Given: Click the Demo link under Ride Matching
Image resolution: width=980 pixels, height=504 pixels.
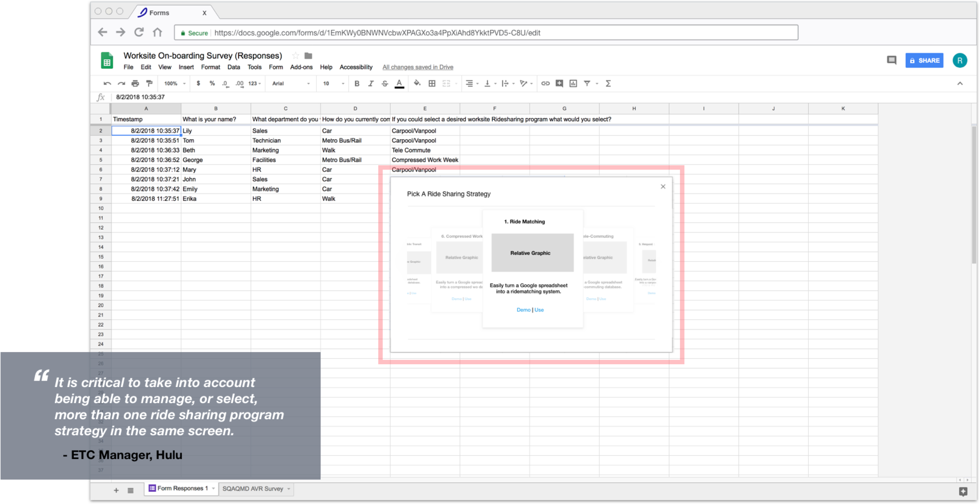Looking at the screenshot, I should (x=523, y=310).
